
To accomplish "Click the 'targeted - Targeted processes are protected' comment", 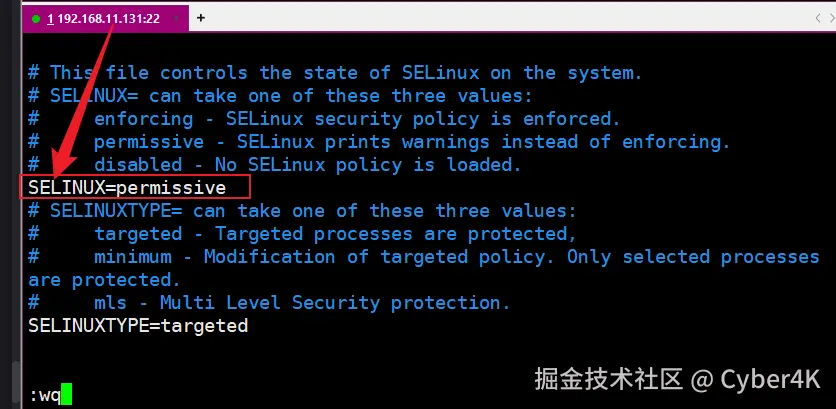I will click(335, 234).
